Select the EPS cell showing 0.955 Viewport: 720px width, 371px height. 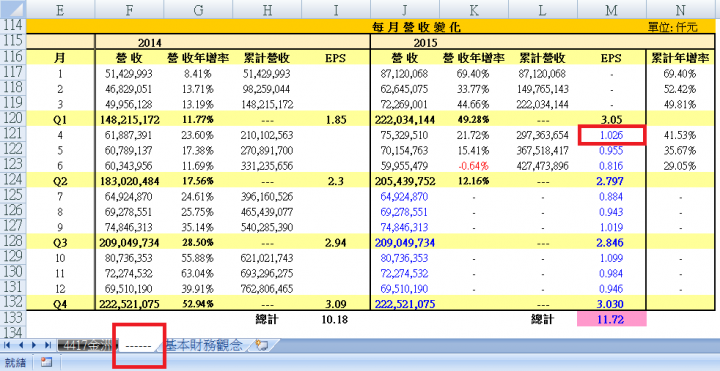pos(611,151)
